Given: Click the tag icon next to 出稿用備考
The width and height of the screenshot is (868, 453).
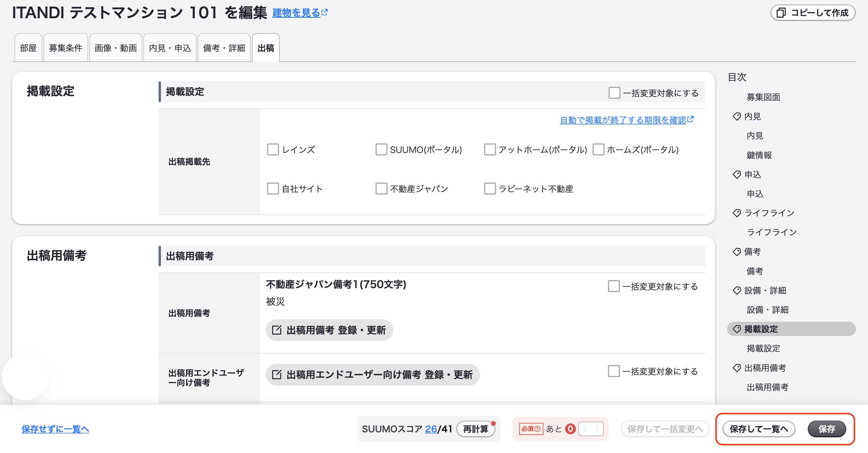Looking at the screenshot, I should point(737,368).
